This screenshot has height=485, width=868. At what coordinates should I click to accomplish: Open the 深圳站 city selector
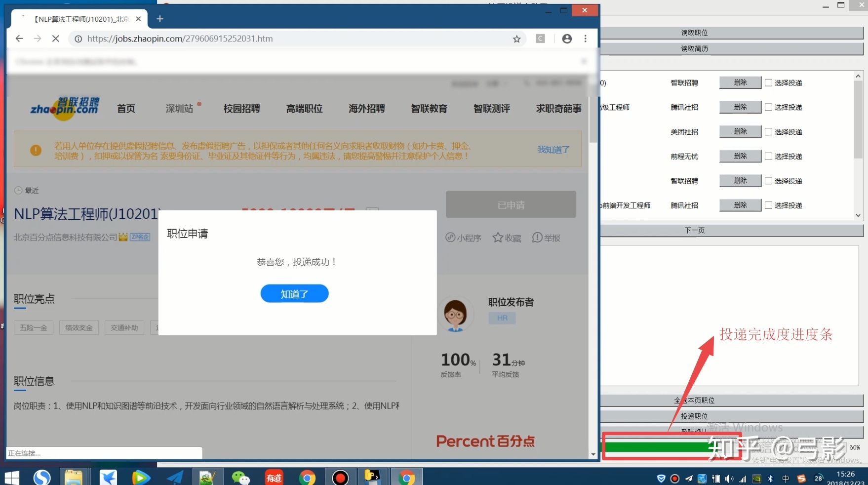[180, 108]
